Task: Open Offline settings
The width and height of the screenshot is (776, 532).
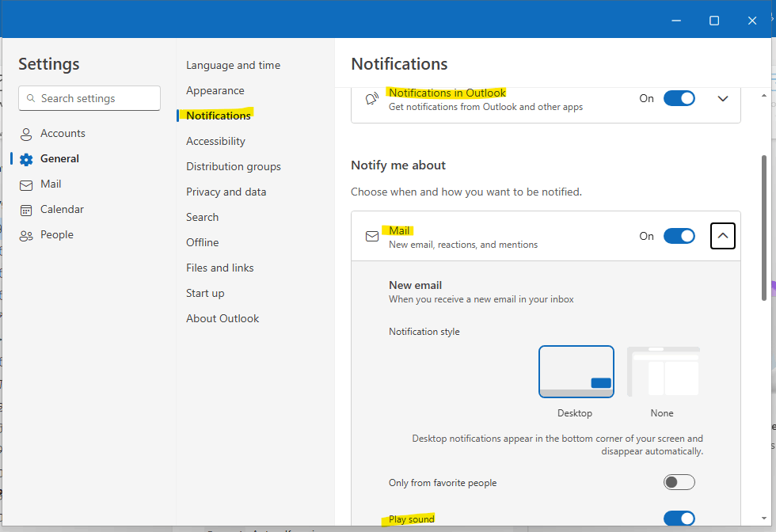Action: click(x=202, y=242)
